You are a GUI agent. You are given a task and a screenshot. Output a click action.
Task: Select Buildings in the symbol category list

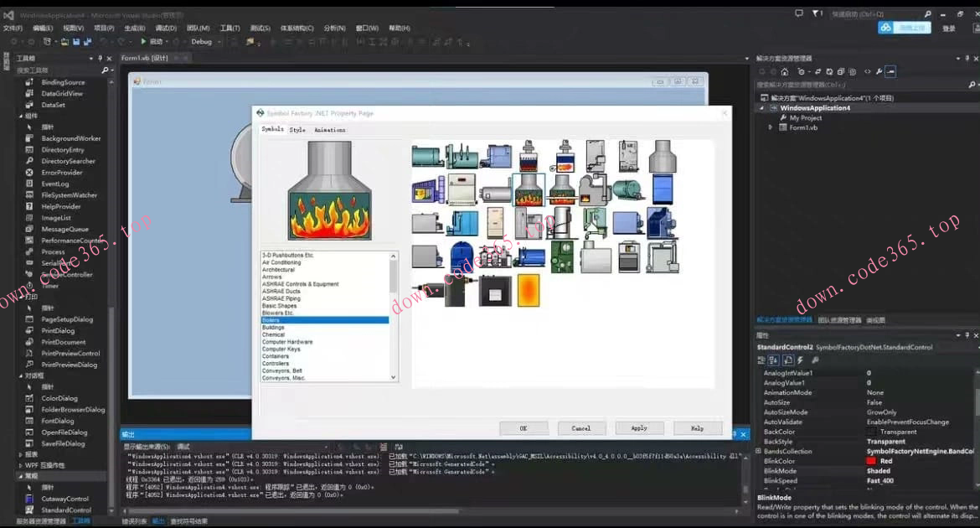pos(273,328)
